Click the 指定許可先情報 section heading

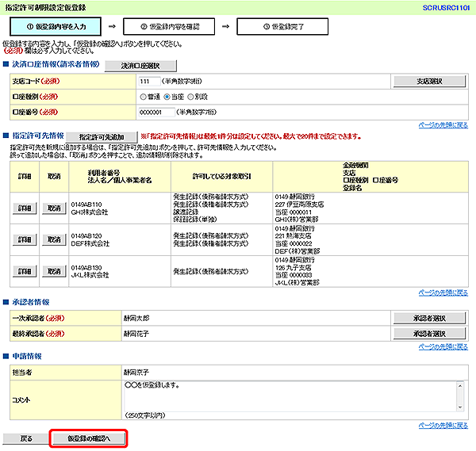click(38, 136)
